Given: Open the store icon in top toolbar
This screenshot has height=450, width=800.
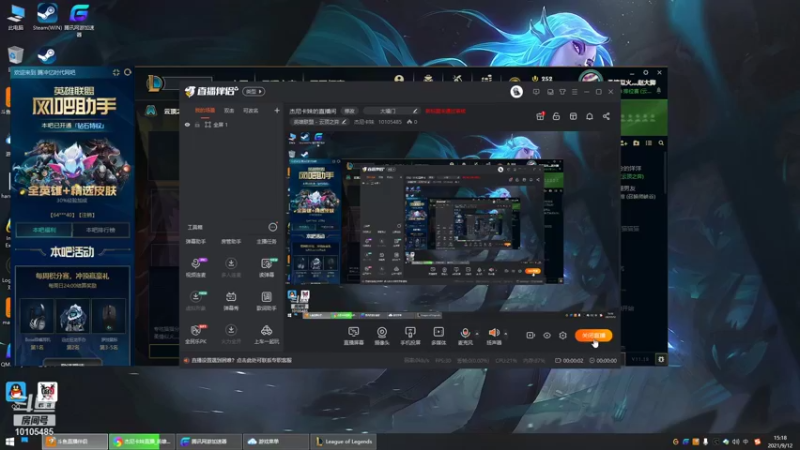Looking at the screenshot, I should pos(573,116).
